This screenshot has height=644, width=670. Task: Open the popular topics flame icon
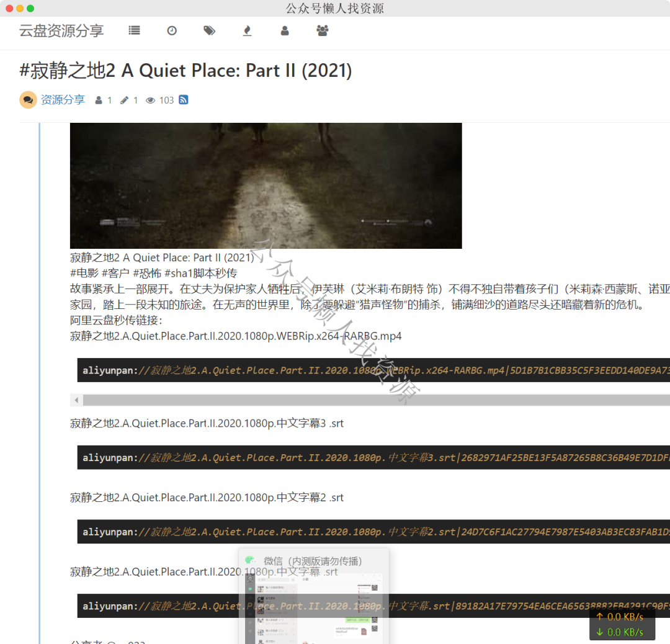[x=247, y=30]
